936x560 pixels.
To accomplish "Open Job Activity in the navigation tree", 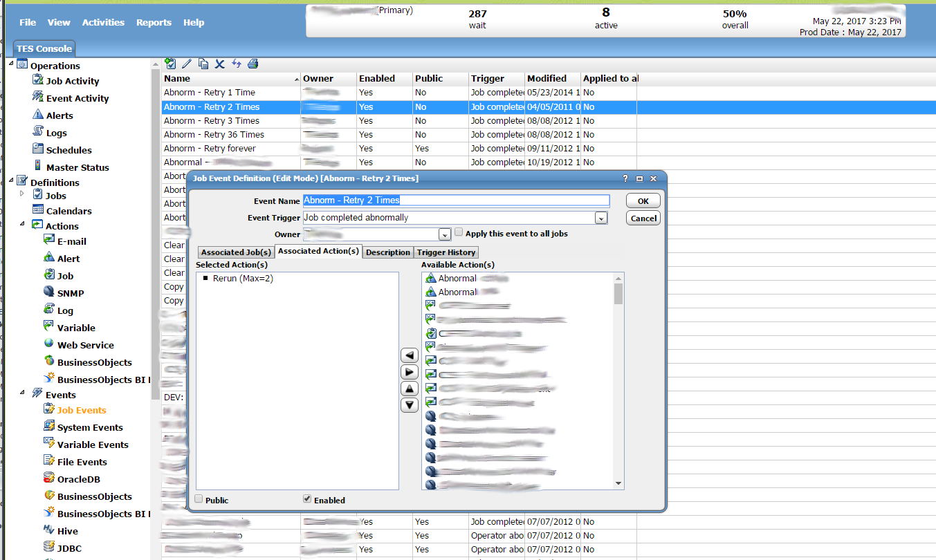I will pos(73,81).
